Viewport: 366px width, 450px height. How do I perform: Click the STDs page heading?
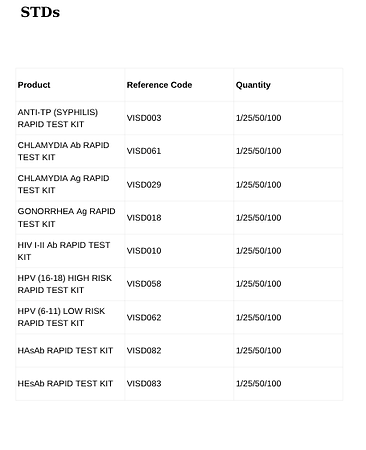pyautogui.click(x=40, y=12)
